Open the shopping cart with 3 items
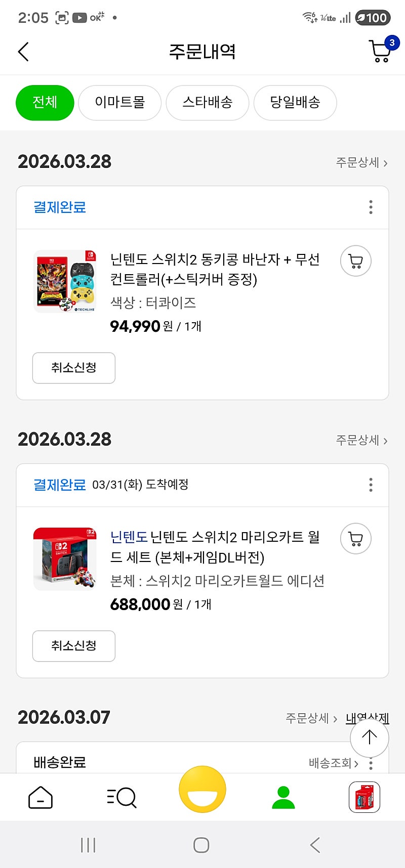 point(381,51)
